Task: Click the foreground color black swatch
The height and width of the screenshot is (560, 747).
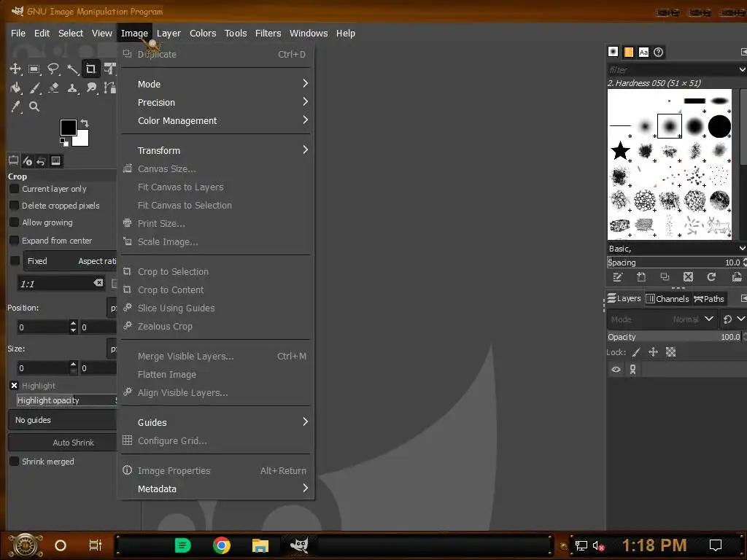Action: coord(68,127)
